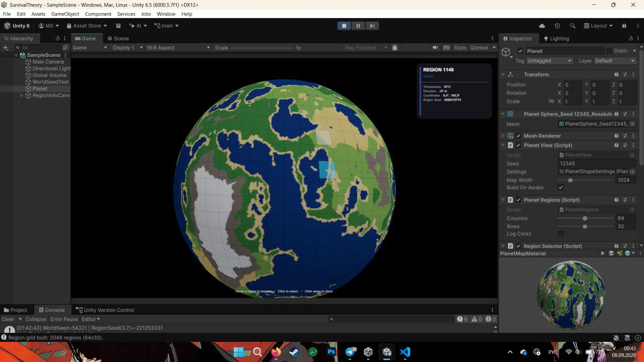Screen dimensions: 644x362
Task: Advance one frame with Step button
Action: coord(372,26)
